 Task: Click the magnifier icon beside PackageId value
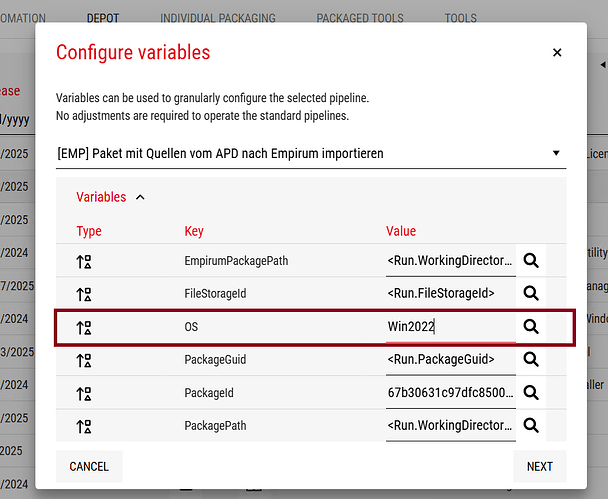pyautogui.click(x=531, y=393)
